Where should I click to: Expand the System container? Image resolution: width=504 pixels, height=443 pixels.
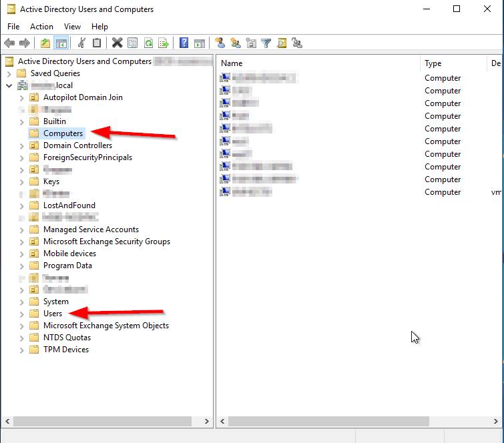(21, 302)
